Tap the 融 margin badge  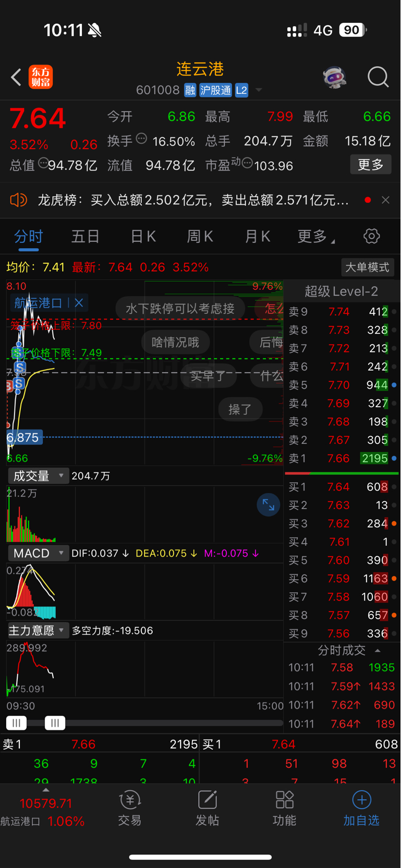point(190,90)
